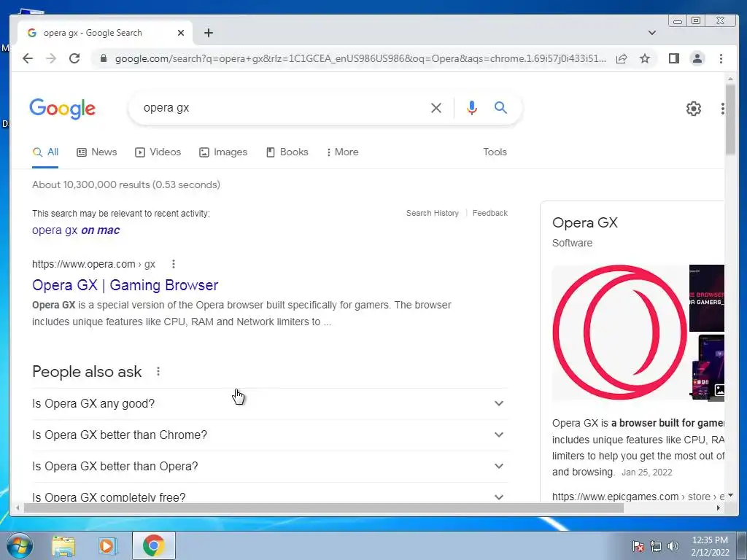
Task: Switch to the Videos tab
Action: pyautogui.click(x=158, y=152)
